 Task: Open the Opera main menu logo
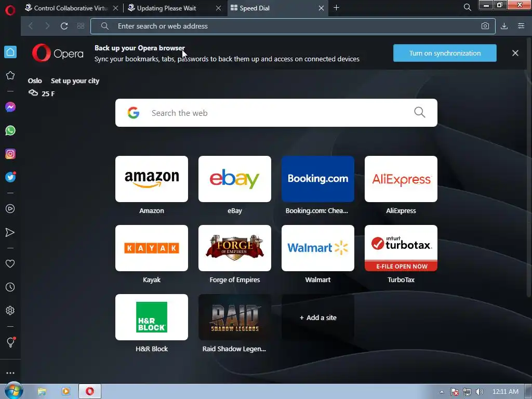click(10, 10)
